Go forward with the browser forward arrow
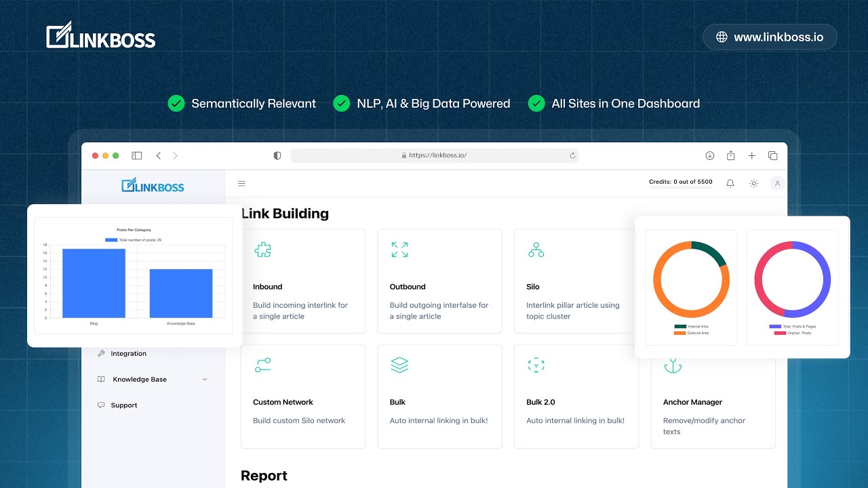The image size is (868, 488). pyautogui.click(x=175, y=155)
